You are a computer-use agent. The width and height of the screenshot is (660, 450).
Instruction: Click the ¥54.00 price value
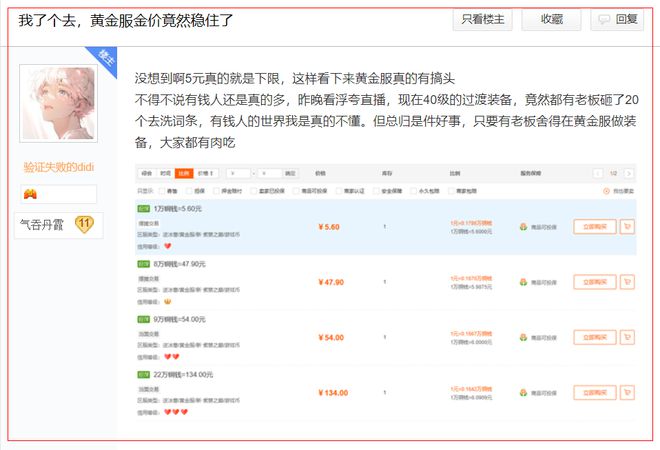tap(331, 338)
